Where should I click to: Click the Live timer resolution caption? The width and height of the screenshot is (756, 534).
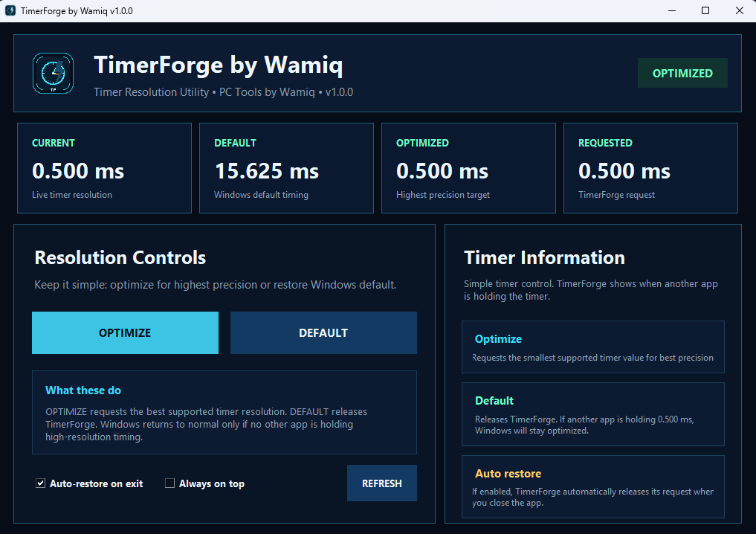pos(72,195)
